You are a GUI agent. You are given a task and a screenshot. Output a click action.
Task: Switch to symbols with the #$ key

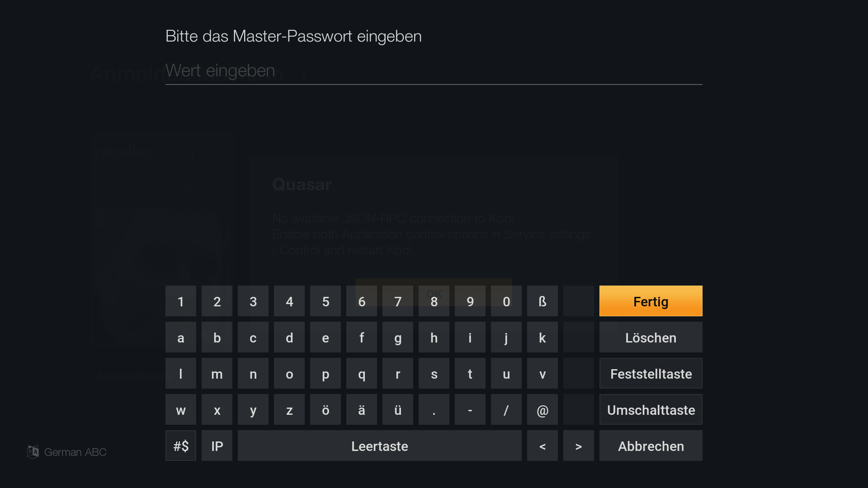[x=181, y=446]
